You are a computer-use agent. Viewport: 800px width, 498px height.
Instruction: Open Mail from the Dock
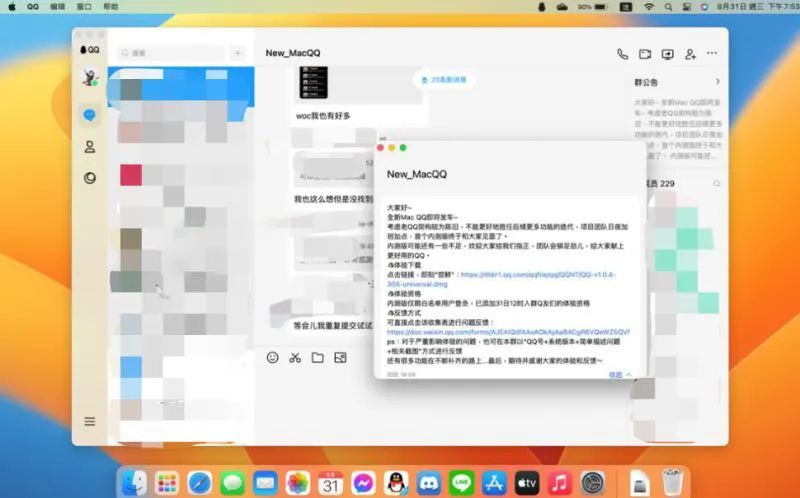pyautogui.click(x=265, y=482)
